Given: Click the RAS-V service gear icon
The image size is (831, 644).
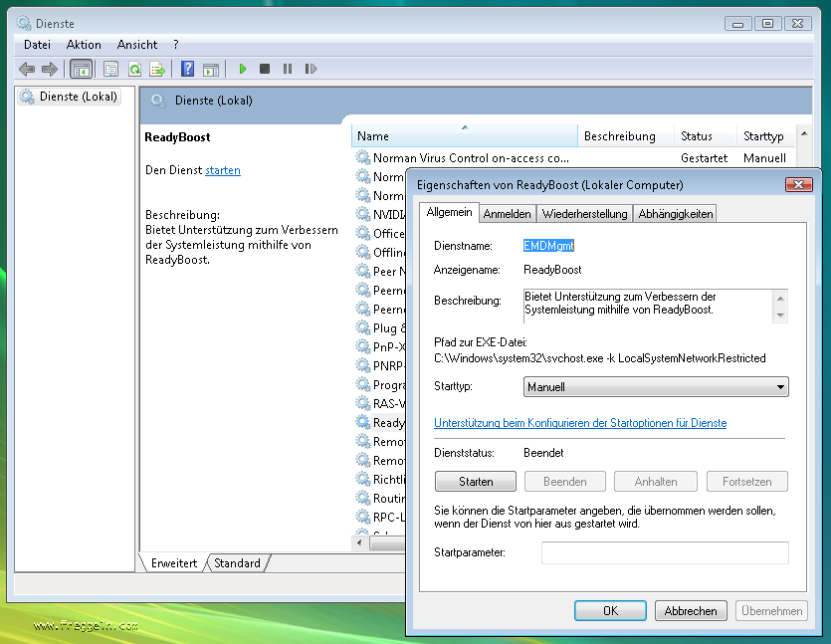Looking at the screenshot, I should 363,404.
